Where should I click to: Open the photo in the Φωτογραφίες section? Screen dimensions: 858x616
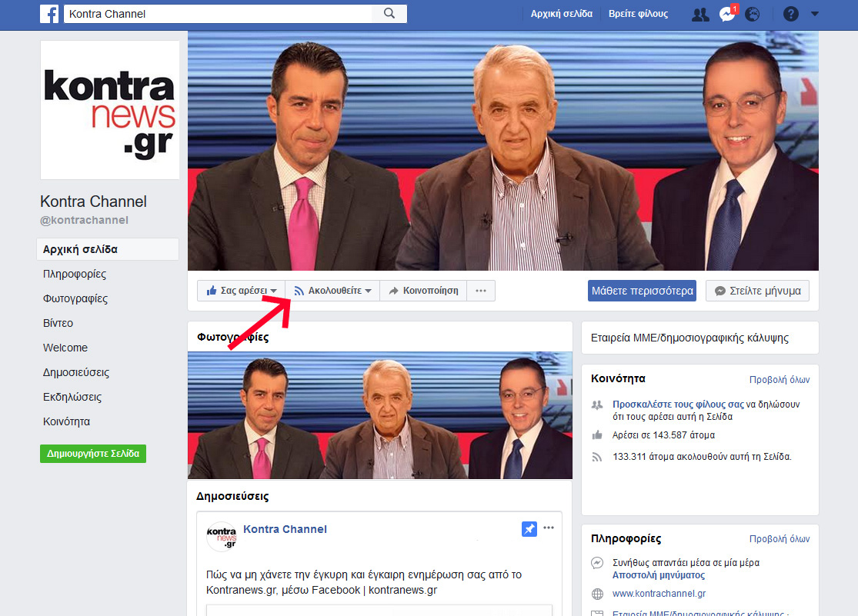pos(380,415)
